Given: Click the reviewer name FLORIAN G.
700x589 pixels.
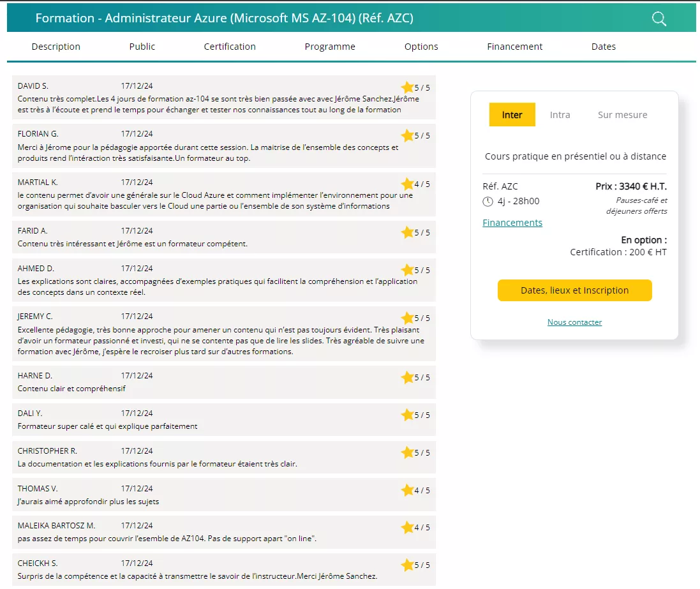Looking at the screenshot, I should [x=38, y=133].
